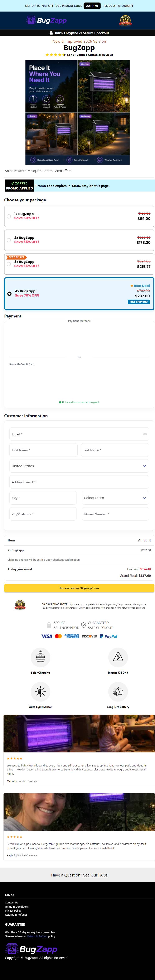
Task: Click the Auto Light Sensor icon
Action: tap(40, 691)
